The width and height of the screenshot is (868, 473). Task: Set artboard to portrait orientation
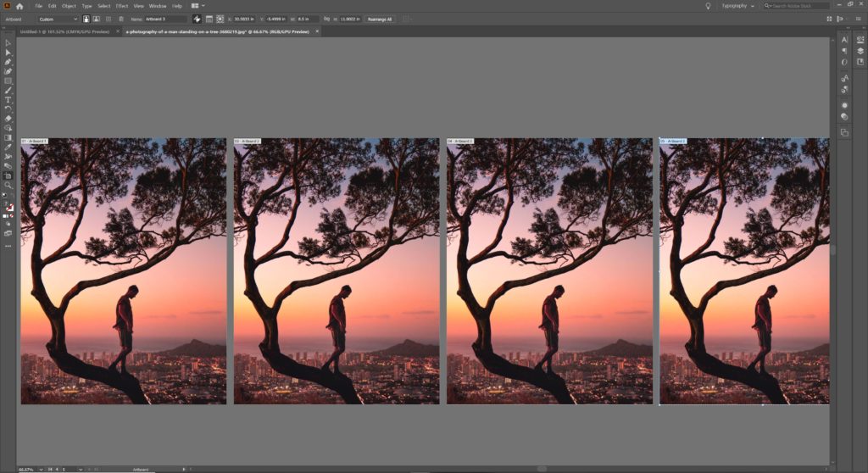point(86,19)
